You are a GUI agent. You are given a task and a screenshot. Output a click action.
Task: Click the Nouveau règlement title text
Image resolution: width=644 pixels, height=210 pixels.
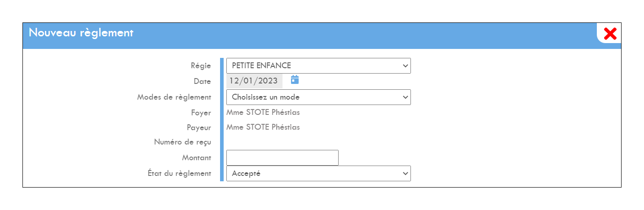coord(81,33)
